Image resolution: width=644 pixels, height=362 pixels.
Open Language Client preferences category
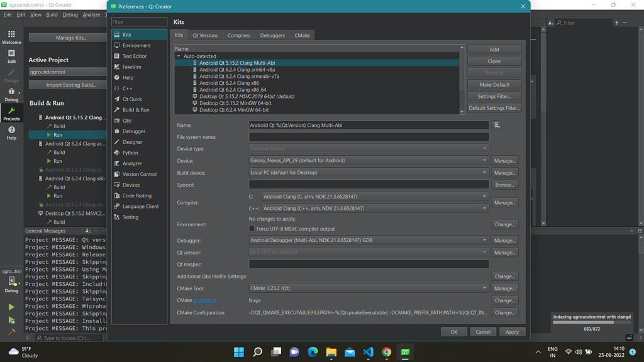139,206
